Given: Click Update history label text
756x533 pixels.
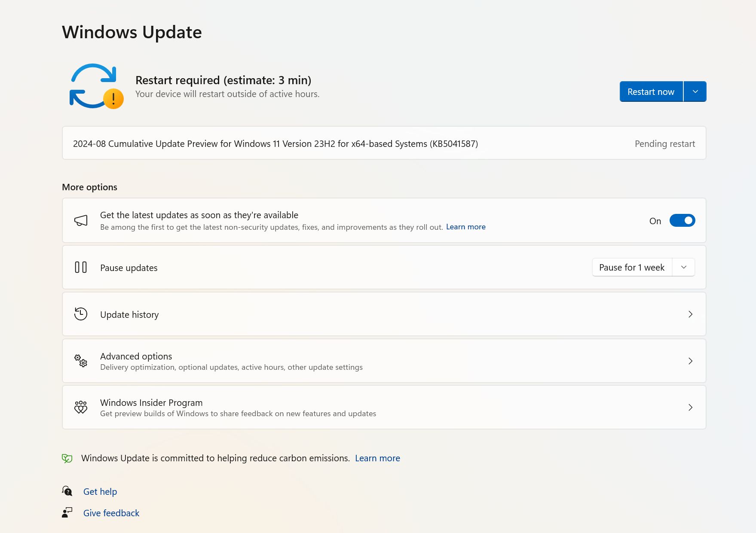Looking at the screenshot, I should pos(129,314).
